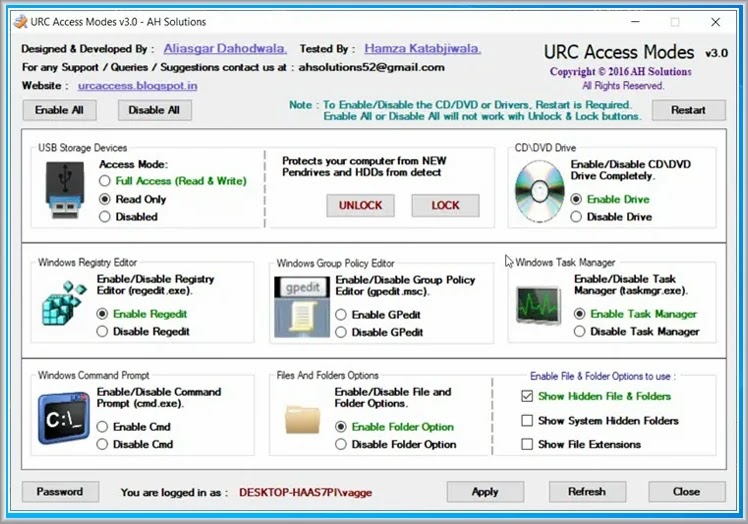This screenshot has height=524, width=748.
Task: Click the Restart button
Action: click(688, 110)
